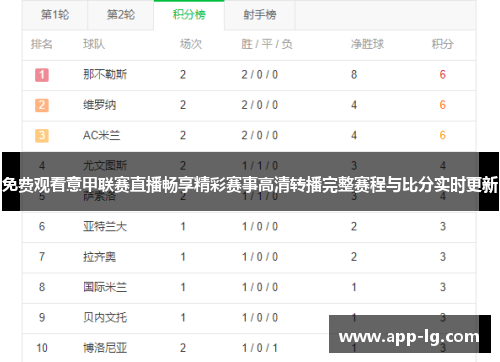Click the red rank 1 badge
Image resolution: width=500 pixels, height=362 pixels.
(x=42, y=75)
